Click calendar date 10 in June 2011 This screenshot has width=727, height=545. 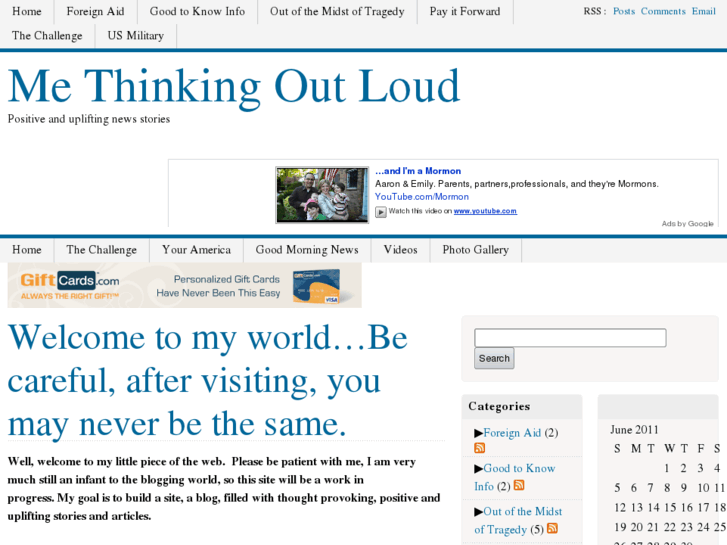pos(703,488)
